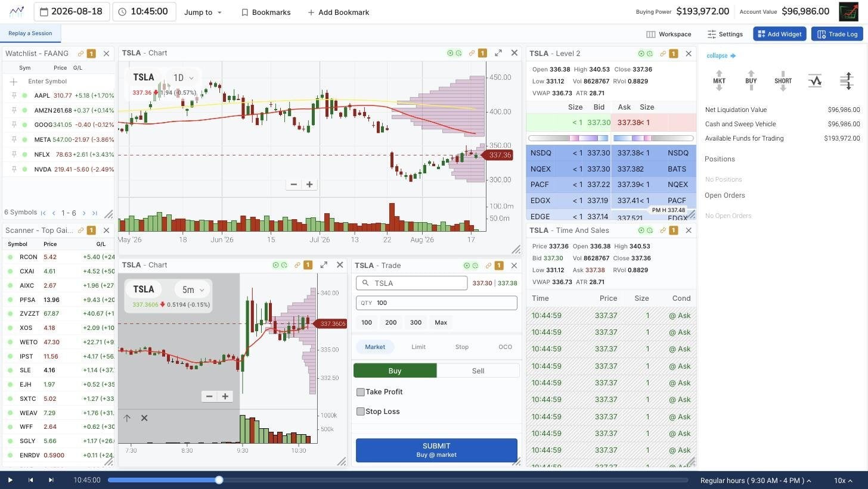Expand the daily TSLA chart to fullscreen
Image resolution: width=868 pixels, height=489 pixels.
[x=498, y=53]
